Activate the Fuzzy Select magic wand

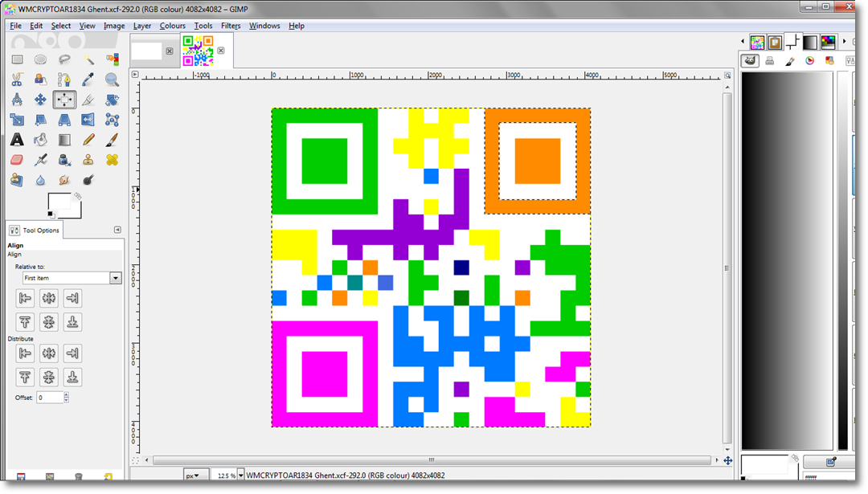pyautogui.click(x=88, y=59)
